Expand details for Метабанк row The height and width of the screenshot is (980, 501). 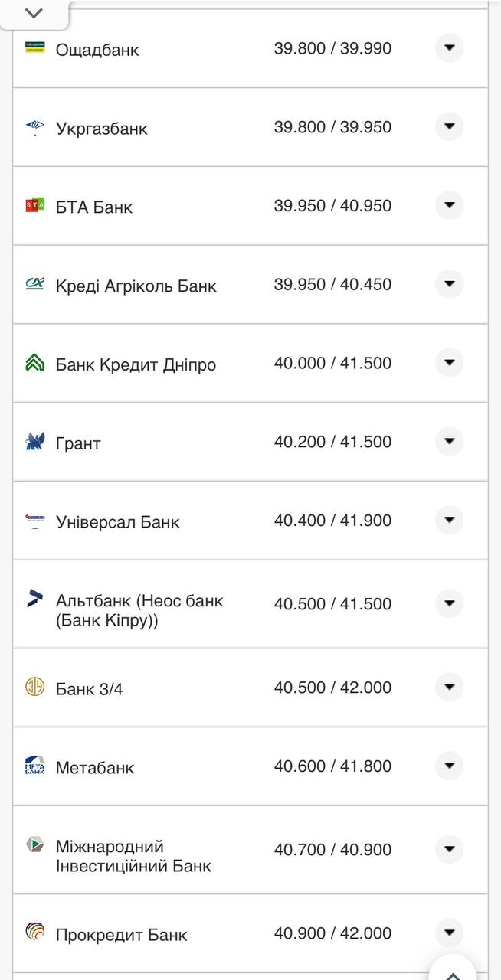click(x=449, y=765)
